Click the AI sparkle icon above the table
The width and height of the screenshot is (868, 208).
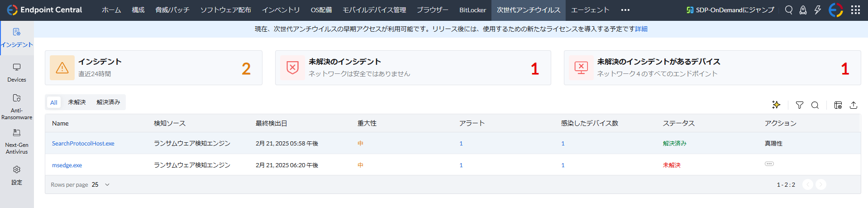pyautogui.click(x=776, y=105)
